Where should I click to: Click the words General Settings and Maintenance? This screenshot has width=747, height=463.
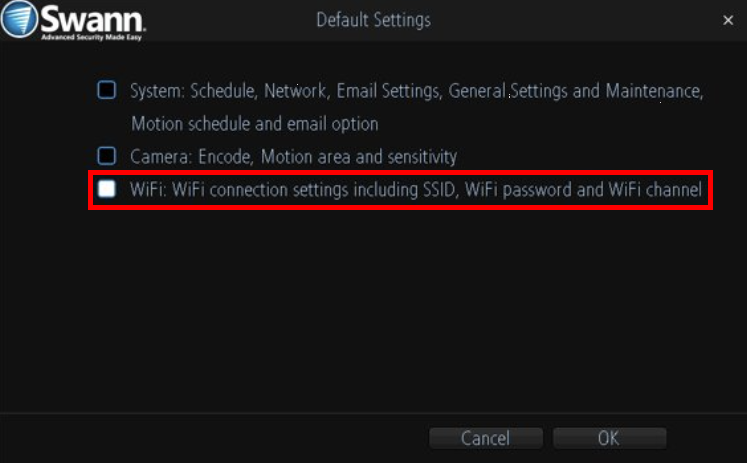pyautogui.click(x=575, y=91)
